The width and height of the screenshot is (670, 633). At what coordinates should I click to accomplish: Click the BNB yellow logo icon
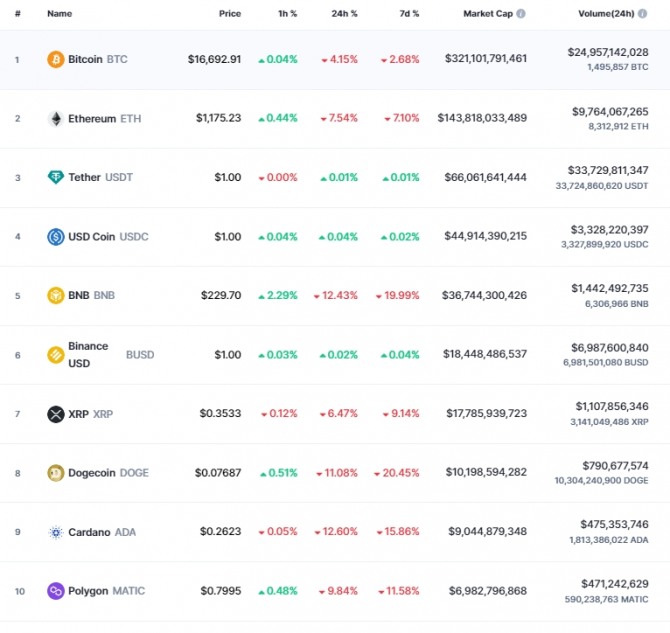56,295
